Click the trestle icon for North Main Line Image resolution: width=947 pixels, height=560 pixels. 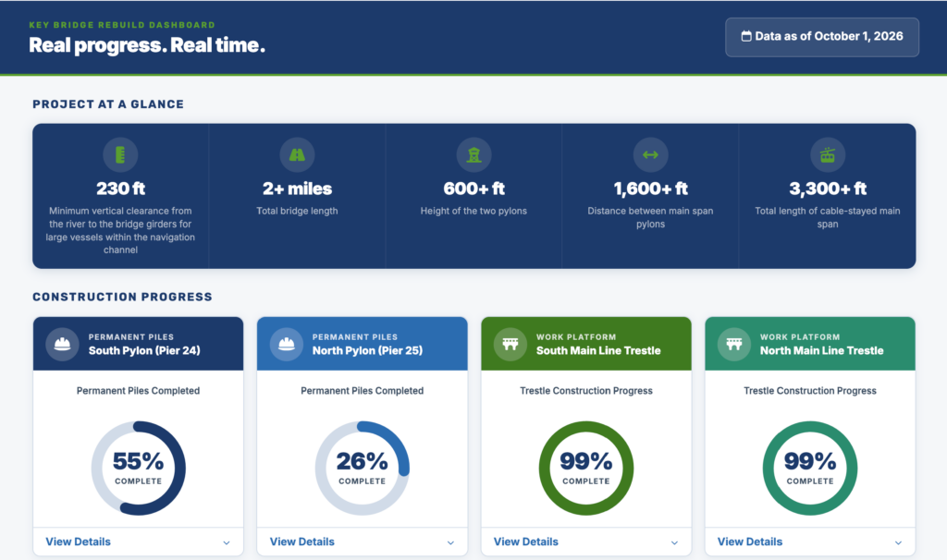[x=733, y=344]
